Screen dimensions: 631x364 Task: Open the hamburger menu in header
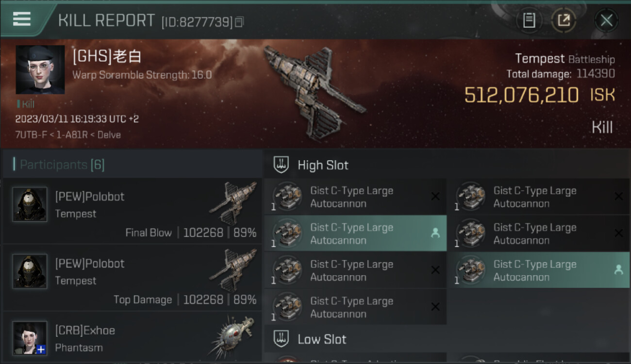coord(22,19)
